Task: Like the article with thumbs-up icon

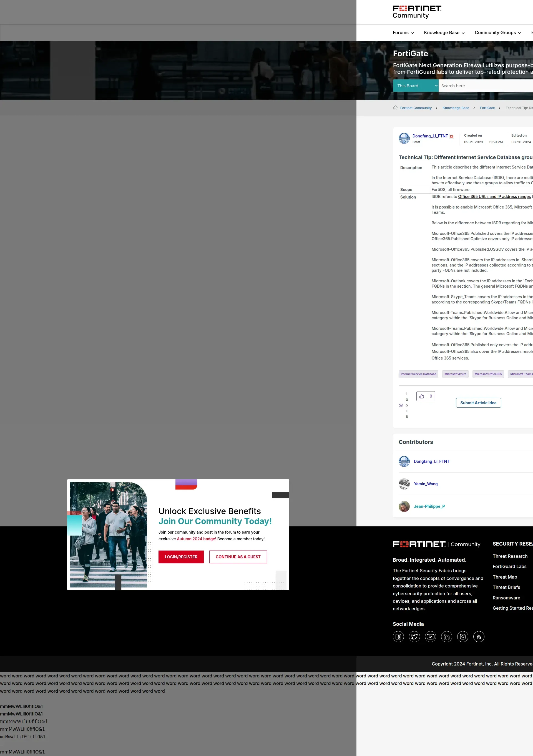Action: [422, 396]
